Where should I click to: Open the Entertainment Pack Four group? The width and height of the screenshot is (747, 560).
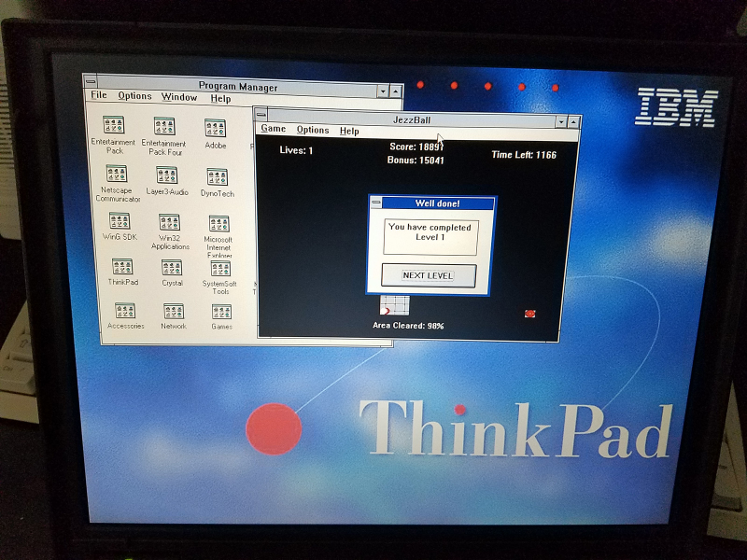164,126
